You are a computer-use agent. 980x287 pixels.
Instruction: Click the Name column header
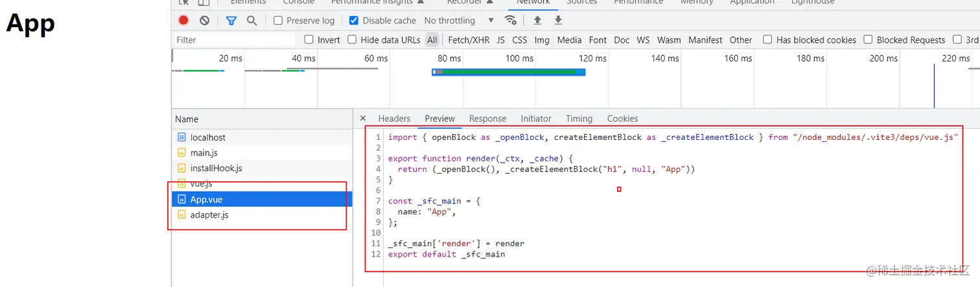tap(262, 119)
